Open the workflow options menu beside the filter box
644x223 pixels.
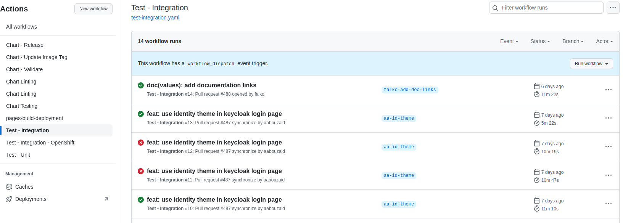point(613,8)
